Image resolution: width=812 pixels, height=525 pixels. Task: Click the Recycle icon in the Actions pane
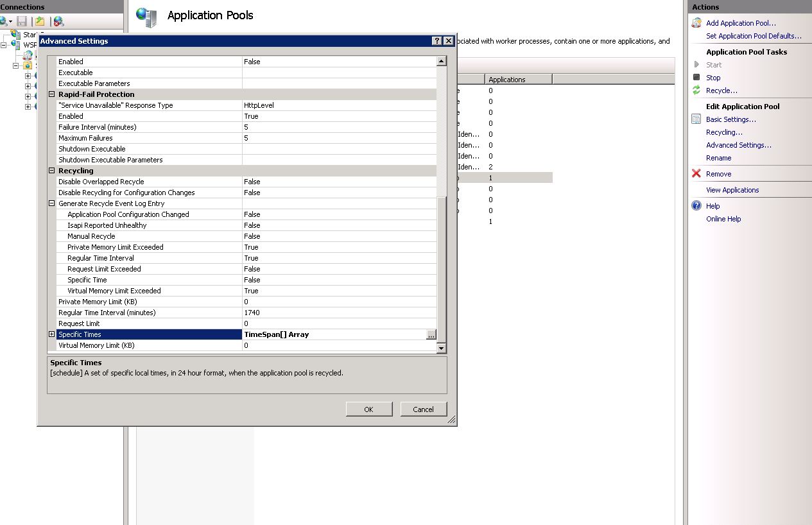pos(697,90)
